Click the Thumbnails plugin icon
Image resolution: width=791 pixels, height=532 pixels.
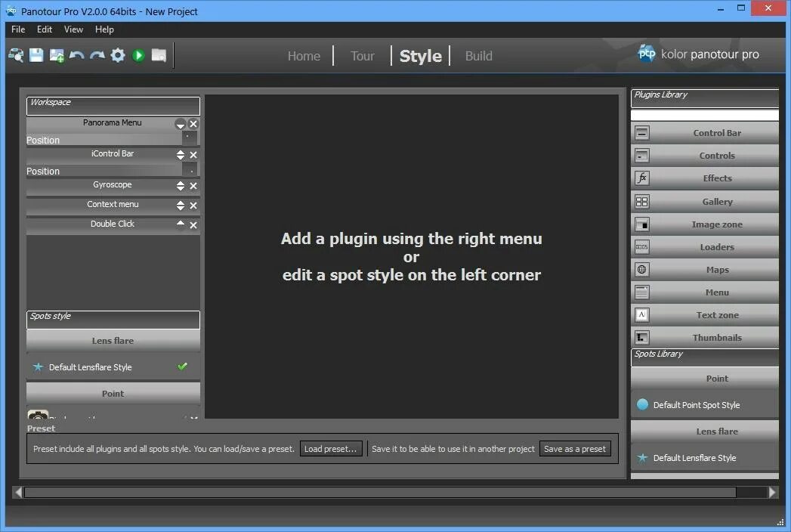tap(641, 337)
